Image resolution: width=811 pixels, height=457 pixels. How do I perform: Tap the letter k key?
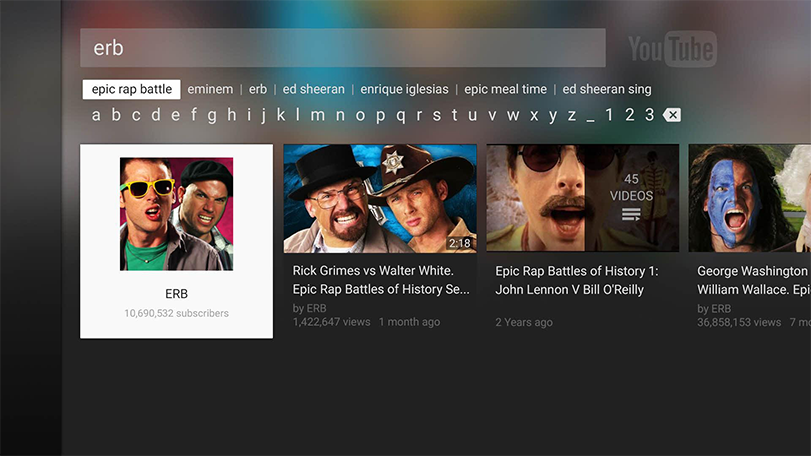pyautogui.click(x=281, y=114)
